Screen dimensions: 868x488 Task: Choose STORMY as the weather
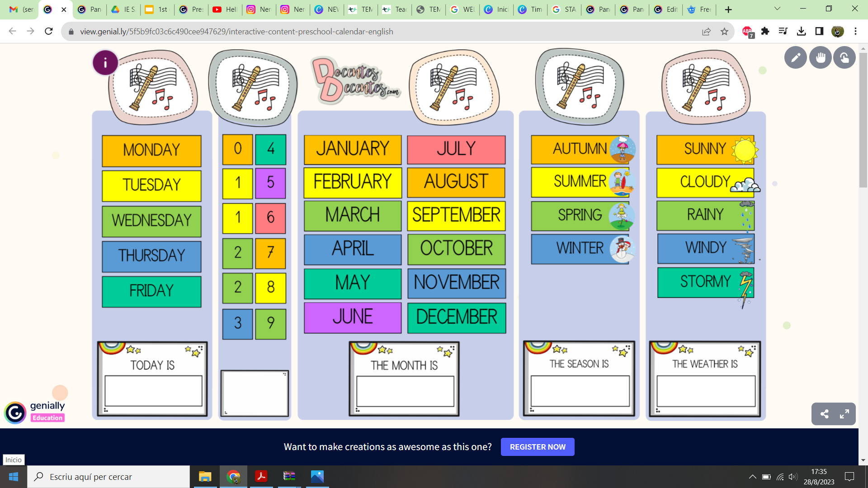point(704,282)
